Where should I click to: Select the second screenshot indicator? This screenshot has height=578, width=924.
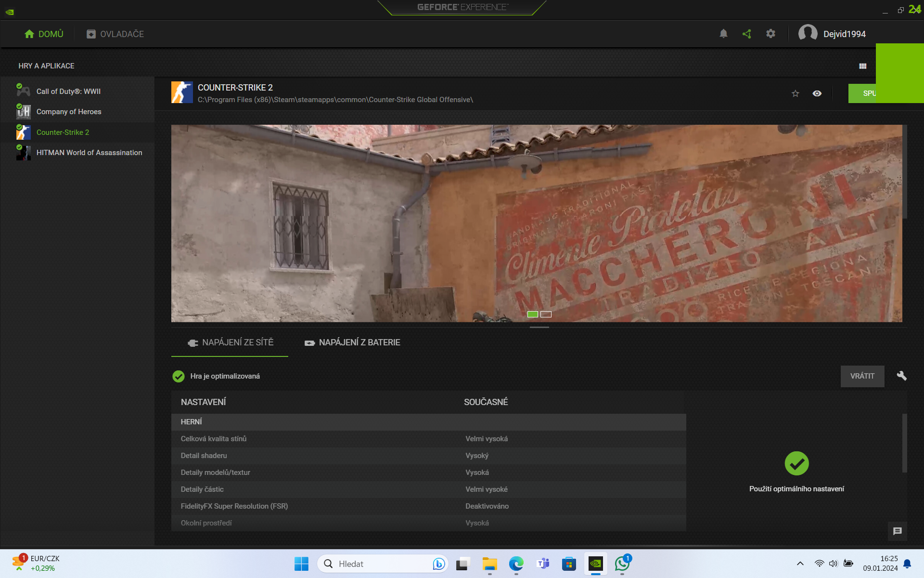pos(546,314)
